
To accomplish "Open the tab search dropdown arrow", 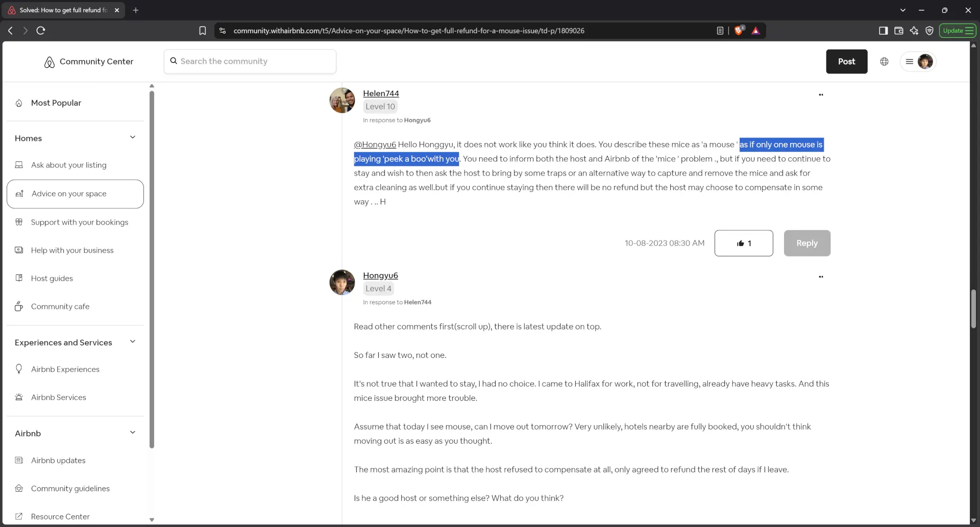I will (903, 10).
